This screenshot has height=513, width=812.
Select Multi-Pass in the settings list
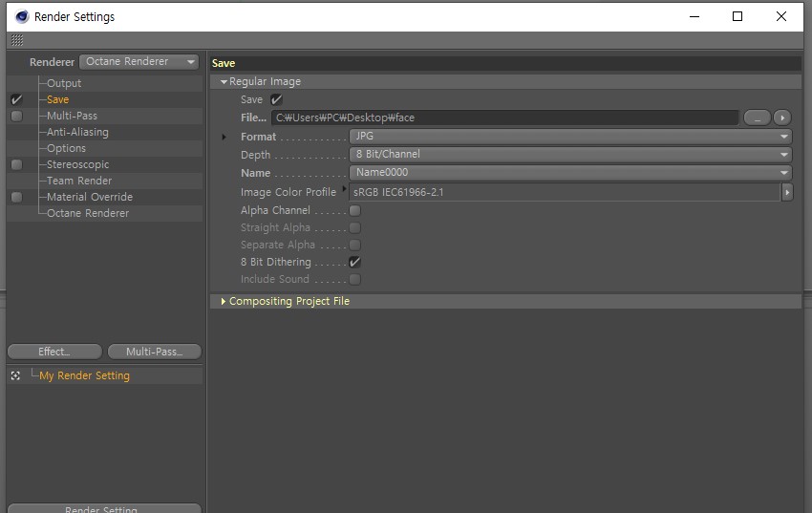[x=72, y=116]
